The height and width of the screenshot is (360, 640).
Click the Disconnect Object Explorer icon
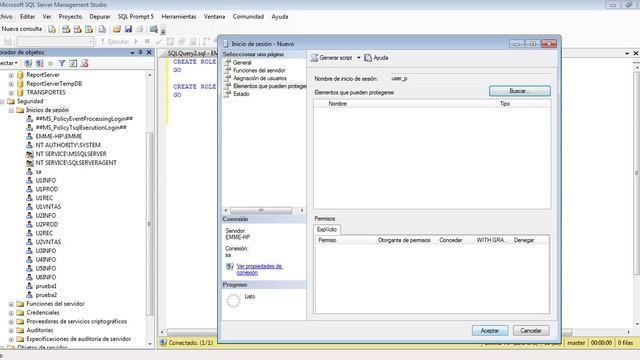39,63
